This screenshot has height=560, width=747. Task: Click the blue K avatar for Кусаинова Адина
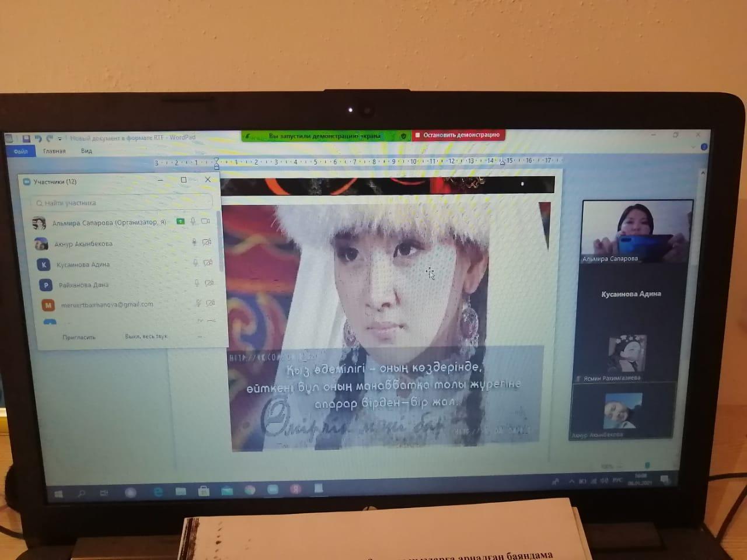[x=44, y=265]
